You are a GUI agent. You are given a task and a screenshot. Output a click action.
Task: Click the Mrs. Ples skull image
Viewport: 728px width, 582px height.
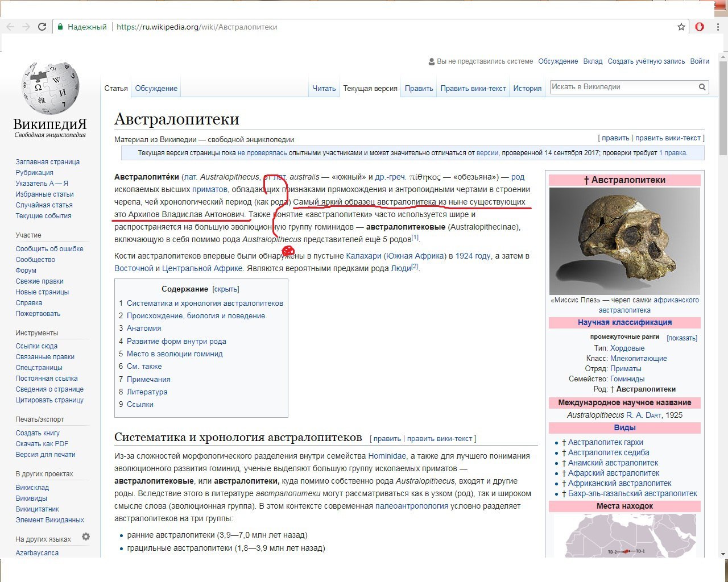(624, 241)
